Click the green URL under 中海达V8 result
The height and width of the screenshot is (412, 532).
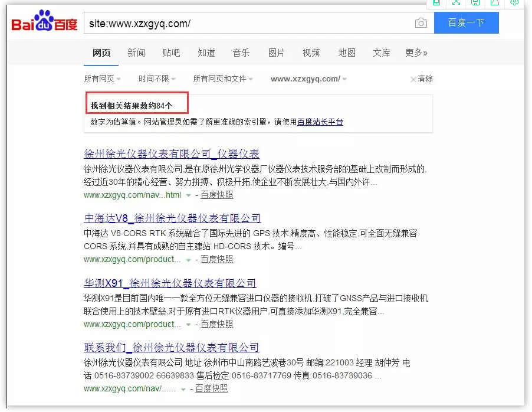(132, 260)
